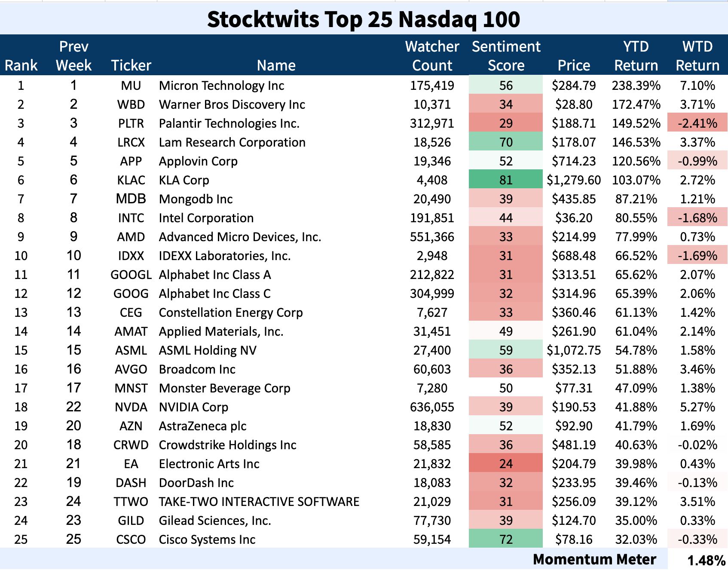Select "Micron Technology Inc" name cell

[x=221, y=86]
